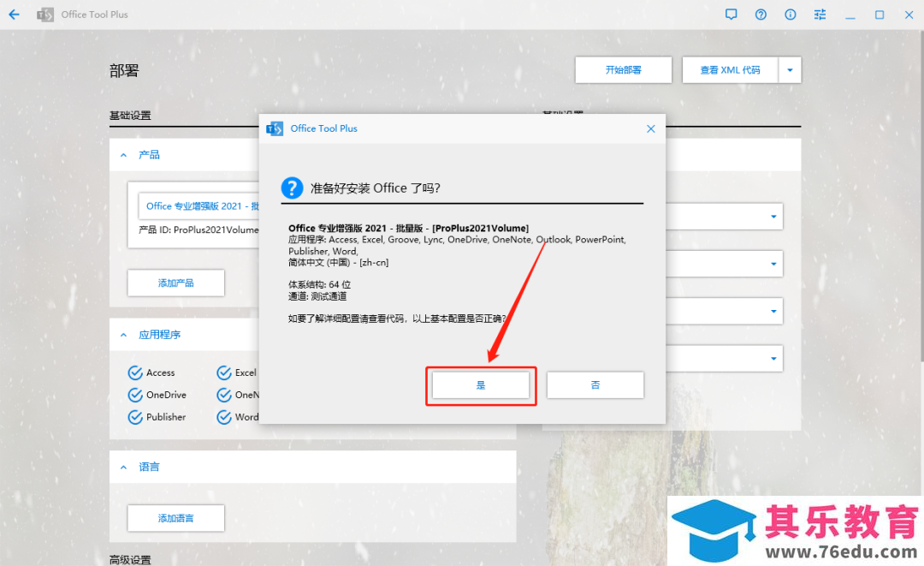The height and width of the screenshot is (566, 924).
Task: Toggle the OneDrive application checkbox
Action: tap(135, 395)
